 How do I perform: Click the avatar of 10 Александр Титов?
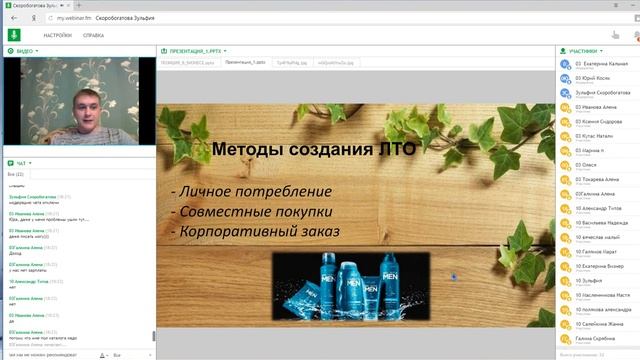tap(565, 209)
